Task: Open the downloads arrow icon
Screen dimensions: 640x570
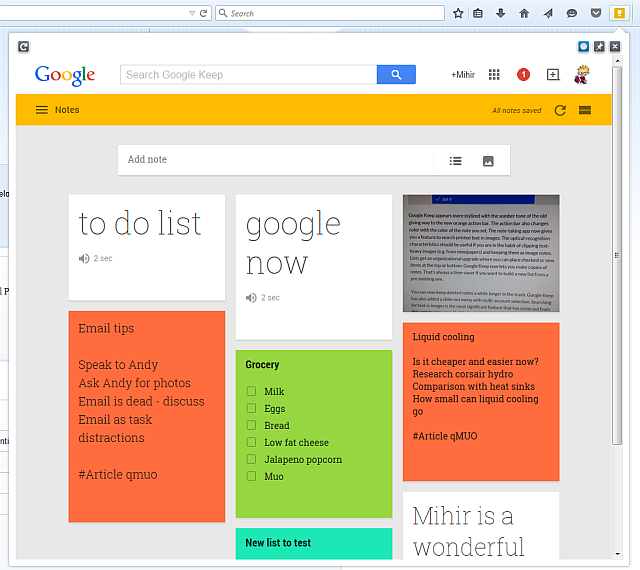Action: [x=501, y=13]
